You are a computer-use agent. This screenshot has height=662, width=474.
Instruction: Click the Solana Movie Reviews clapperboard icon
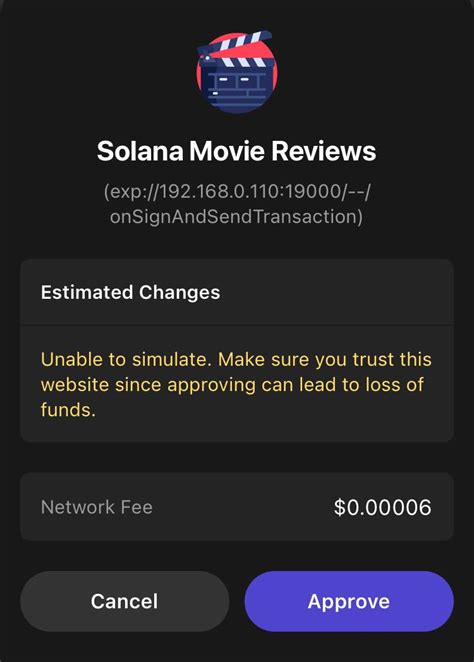coord(237,72)
